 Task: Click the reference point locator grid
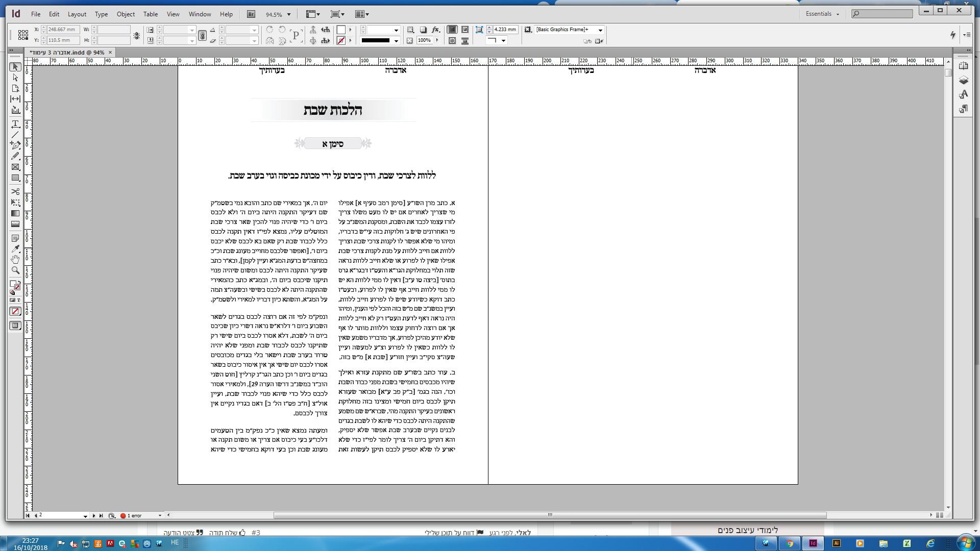tap(23, 35)
